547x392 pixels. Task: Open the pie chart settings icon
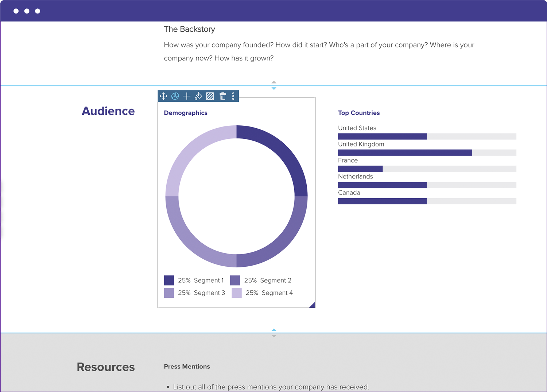(175, 96)
